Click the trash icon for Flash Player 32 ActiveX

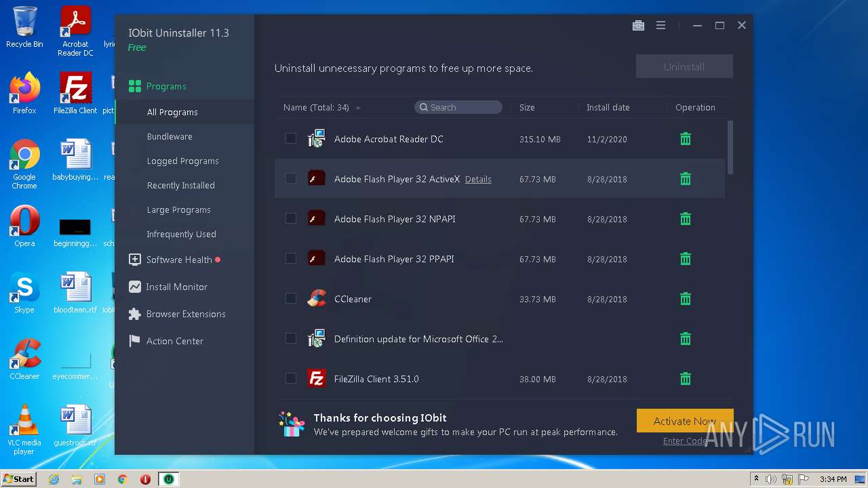686,179
